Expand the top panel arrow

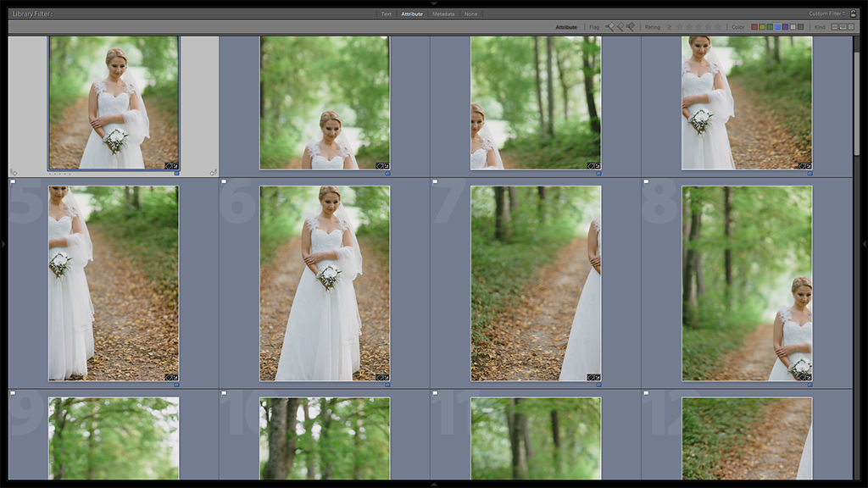tap(434, 3)
